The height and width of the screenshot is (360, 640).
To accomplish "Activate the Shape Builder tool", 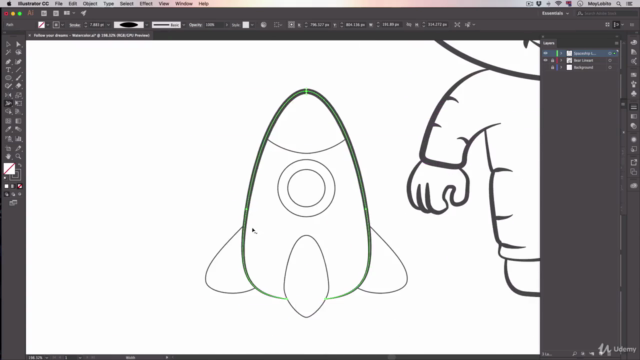I will click(x=8, y=111).
